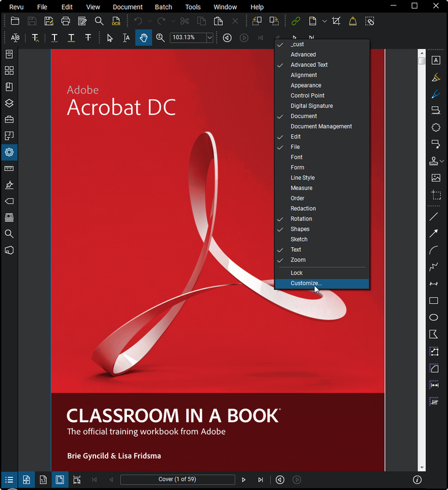Open the Revu menu
The image size is (448, 490).
click(17, 7)
